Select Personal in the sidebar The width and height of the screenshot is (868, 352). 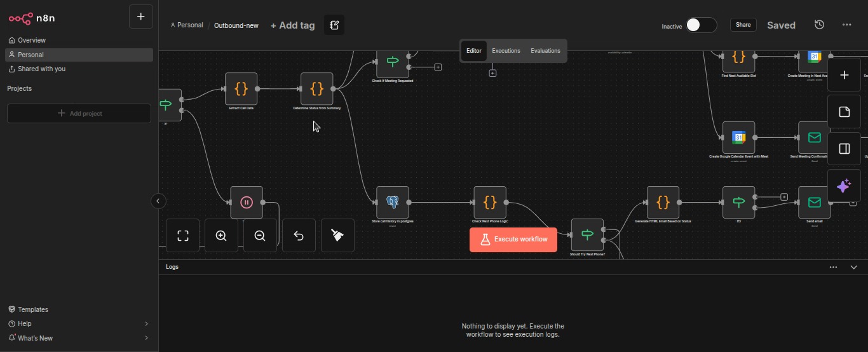click(x=79, y=55)
